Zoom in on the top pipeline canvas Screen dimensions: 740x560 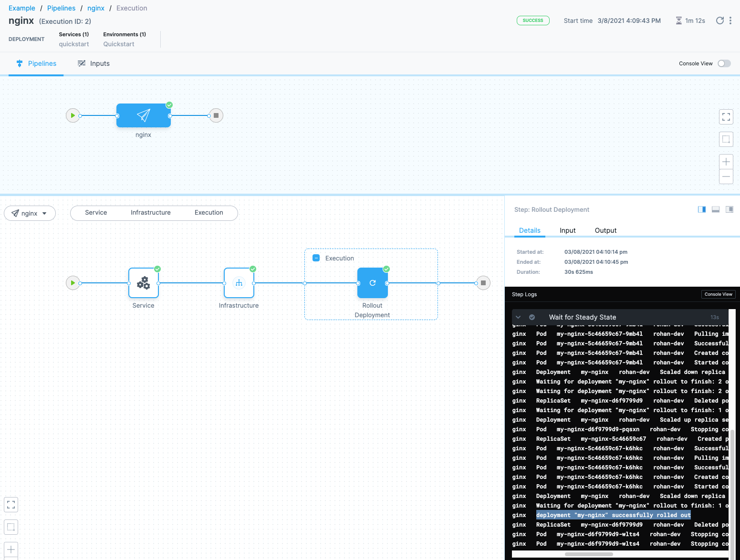[726, 162]
